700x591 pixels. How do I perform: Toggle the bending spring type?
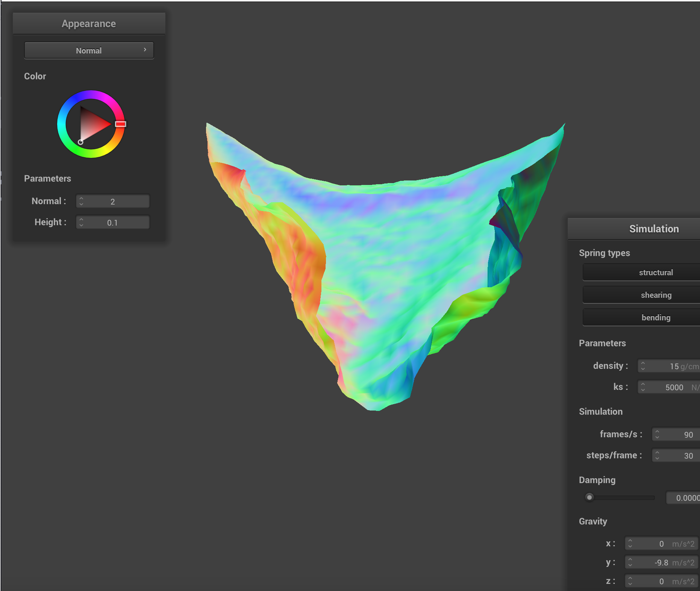[641, 317]
